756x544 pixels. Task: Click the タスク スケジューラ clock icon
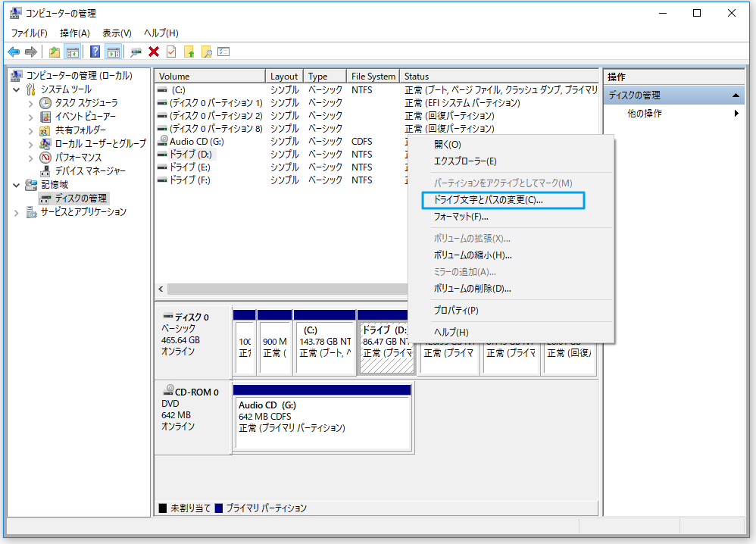[45, 103]
